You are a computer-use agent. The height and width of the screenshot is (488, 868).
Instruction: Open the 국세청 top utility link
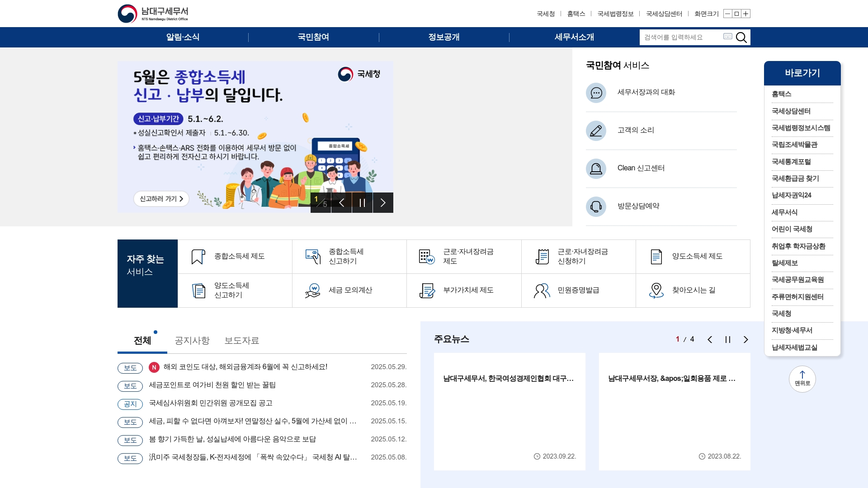(546, 14)
